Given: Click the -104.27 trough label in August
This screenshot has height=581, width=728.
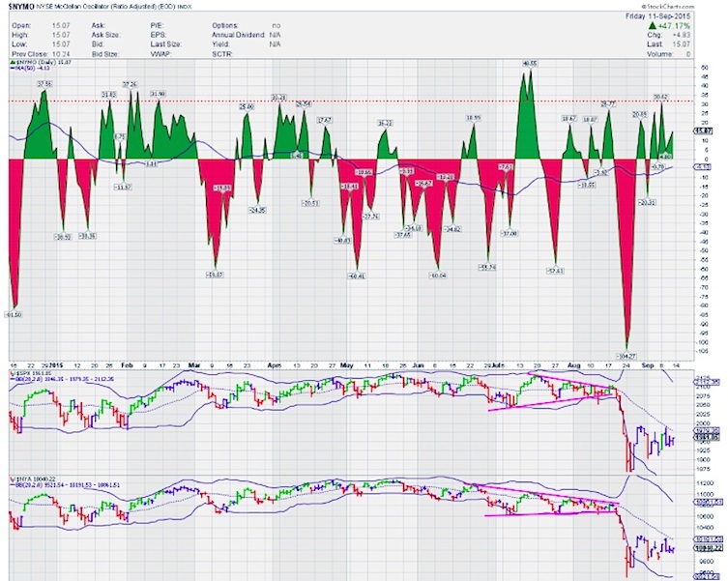Looking at the screenshot, I should (x=626, y=356).
